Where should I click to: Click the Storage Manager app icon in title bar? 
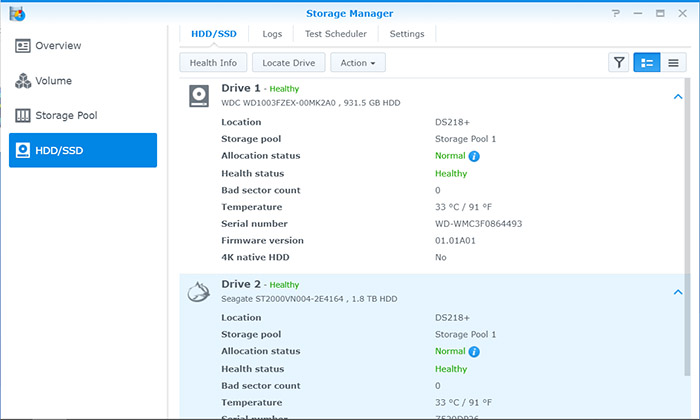tap(17, 14)
